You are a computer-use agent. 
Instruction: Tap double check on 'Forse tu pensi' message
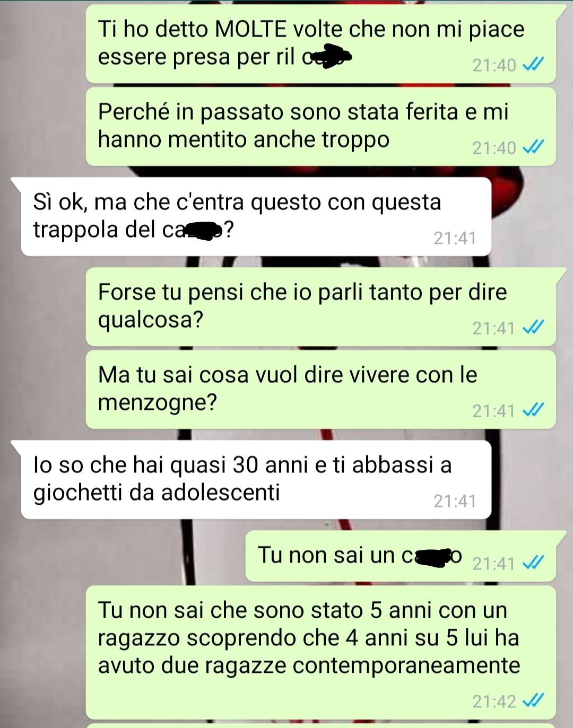click(x=533, y=328)
